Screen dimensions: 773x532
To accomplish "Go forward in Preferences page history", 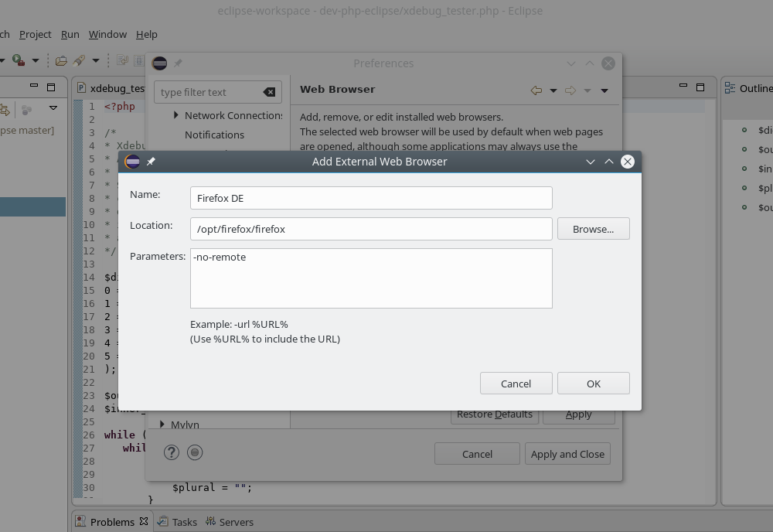I will tap(570, 90).
